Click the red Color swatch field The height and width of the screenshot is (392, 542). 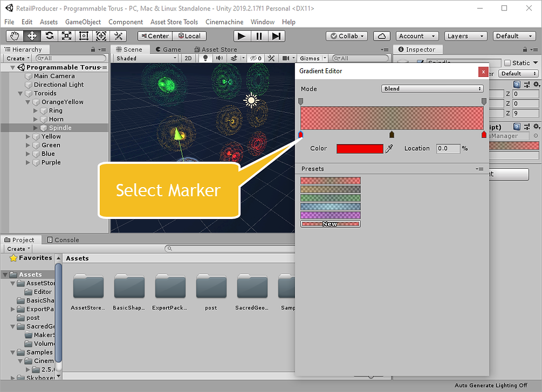(360, 149)
